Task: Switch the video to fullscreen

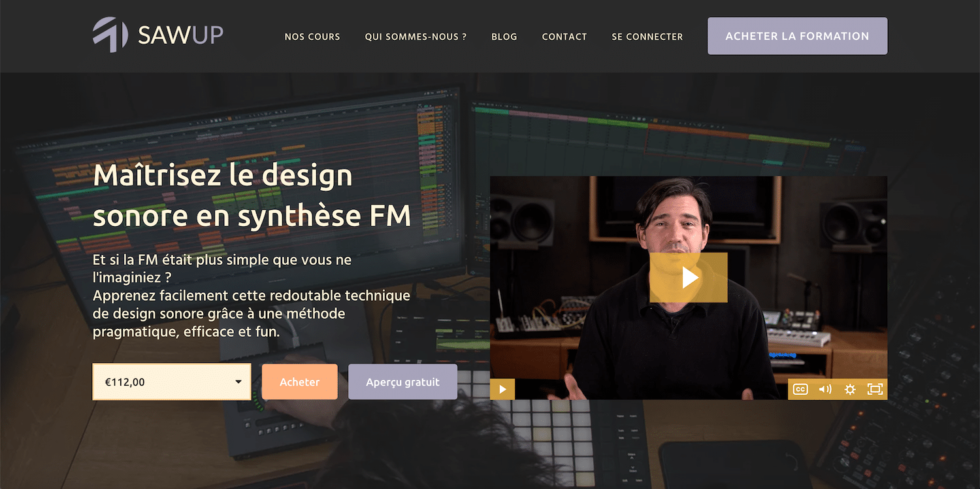Action: (x=875, y=389)
